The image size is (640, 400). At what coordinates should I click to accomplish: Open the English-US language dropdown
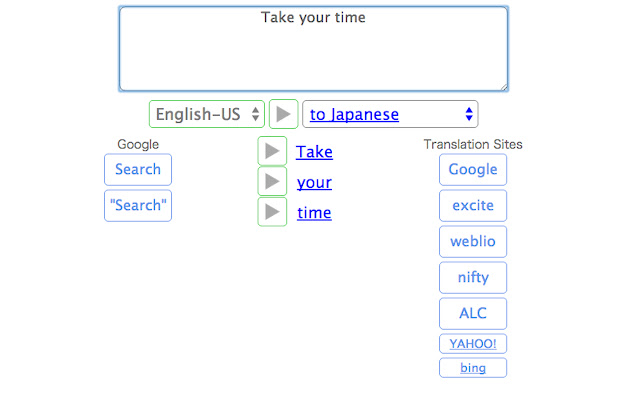pyautogui.click(x=207, y=114)
